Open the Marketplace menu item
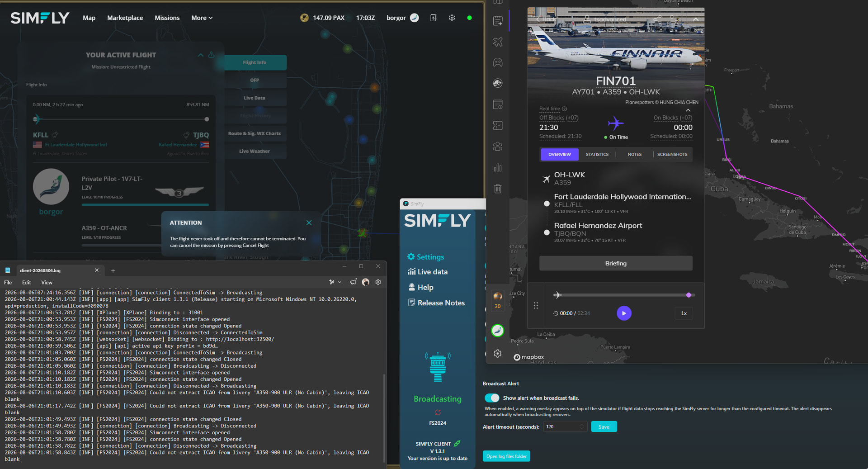Image resolution: width=868 pixels, height=469 pixels. [125, 18]
